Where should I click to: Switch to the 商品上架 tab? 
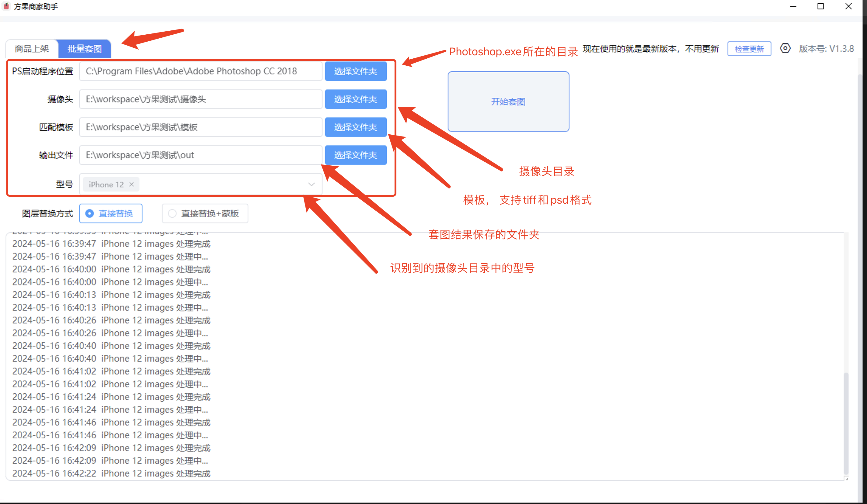click(32, 49)
